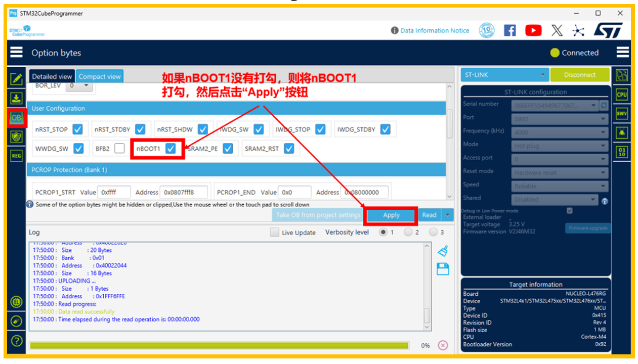Viewport: 638px width, 364px height.
Task: Click info icon beside Shared dropdown
Action: [605, 201]
